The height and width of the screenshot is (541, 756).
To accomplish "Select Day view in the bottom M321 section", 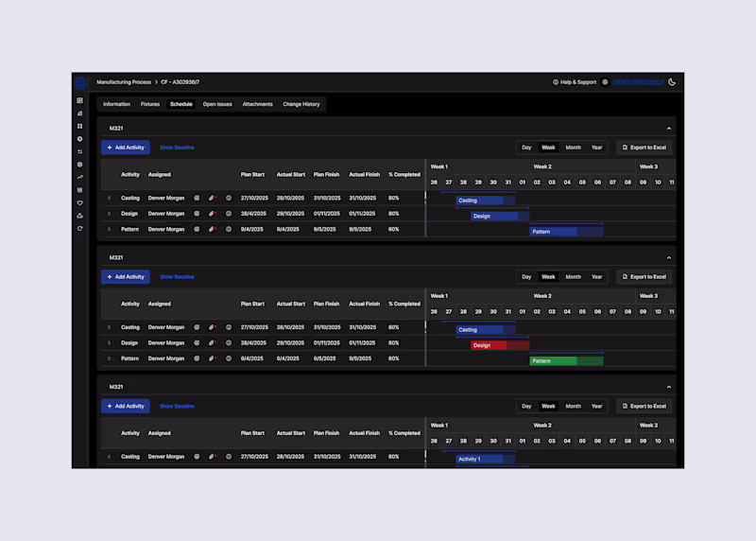I will pos(526,407).
